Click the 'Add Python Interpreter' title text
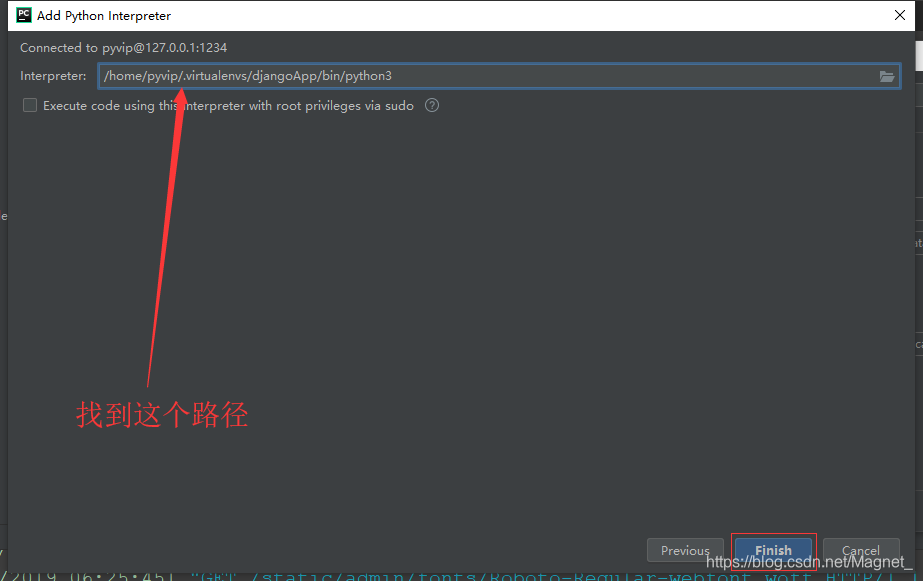The height and width of the screenshot is (581, 923). coord(104,16)
